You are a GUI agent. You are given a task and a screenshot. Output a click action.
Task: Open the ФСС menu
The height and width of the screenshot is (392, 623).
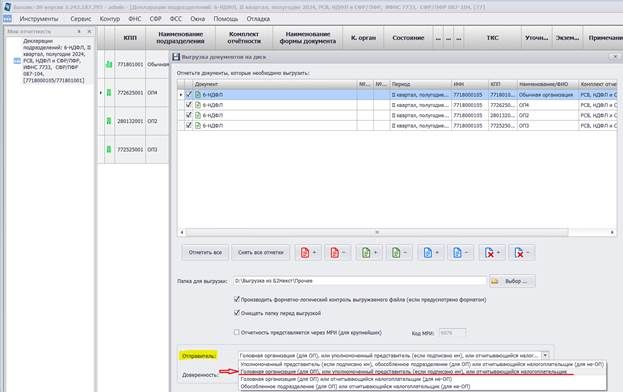click(176, 19)
